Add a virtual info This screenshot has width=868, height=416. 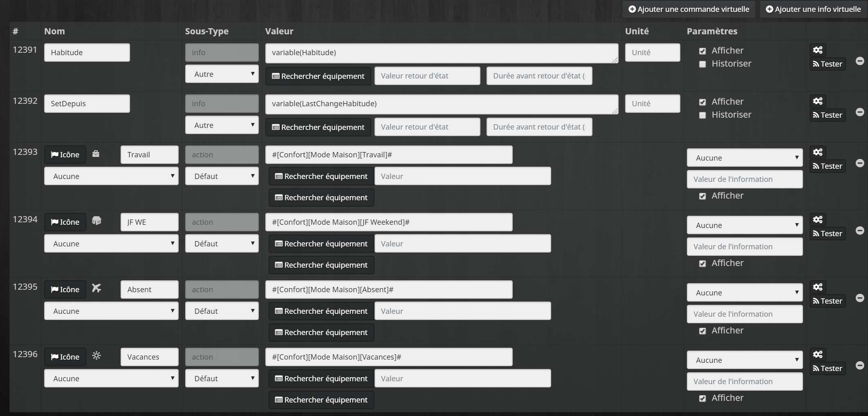[x=814, y=9]
